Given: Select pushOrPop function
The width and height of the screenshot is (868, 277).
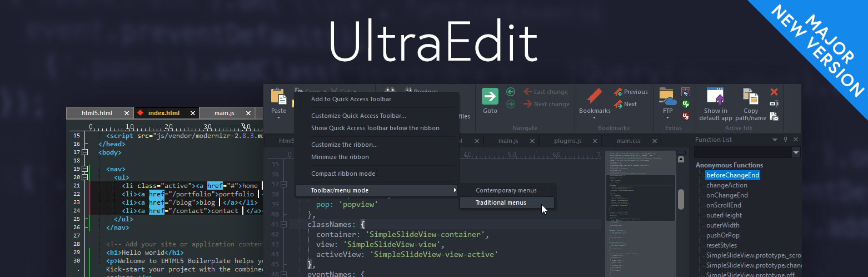Looking at the screenshot, I should click(x=723, y=235).
